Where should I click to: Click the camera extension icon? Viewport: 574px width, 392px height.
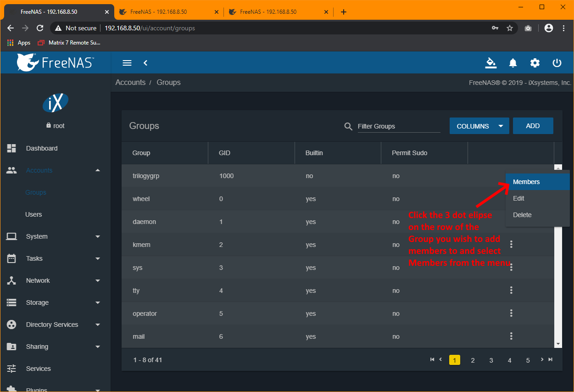click(528, 28)
